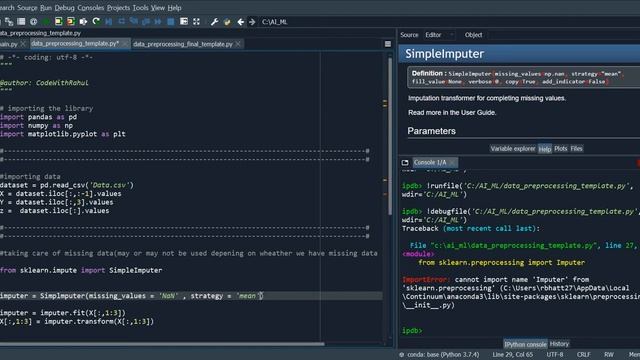Screen dimensions: 640x360
Task: Click the editor vertical scrollbar
Action: coord(390,135)
